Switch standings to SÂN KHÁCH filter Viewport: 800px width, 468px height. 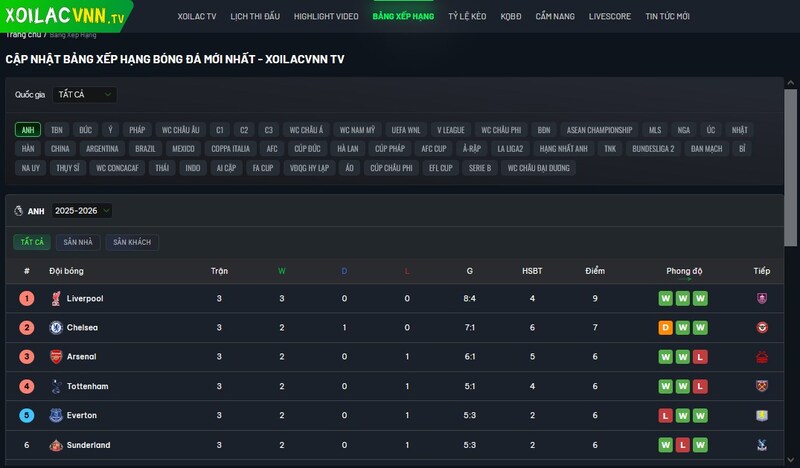click(131, 242)
